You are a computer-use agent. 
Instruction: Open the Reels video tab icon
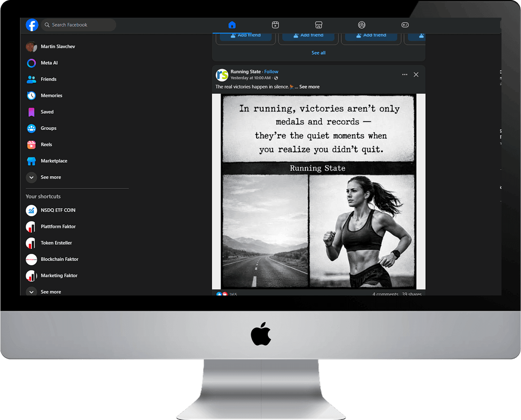pyautogui.click(x=275, y=25)
